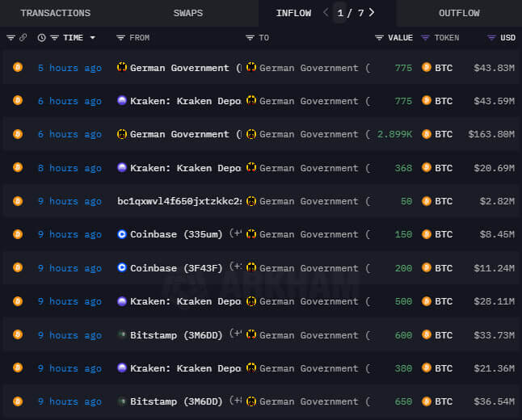The width and height of the screenshot is (522, 420).
Task: Filter by the USD column
Action: pos(491,38)
